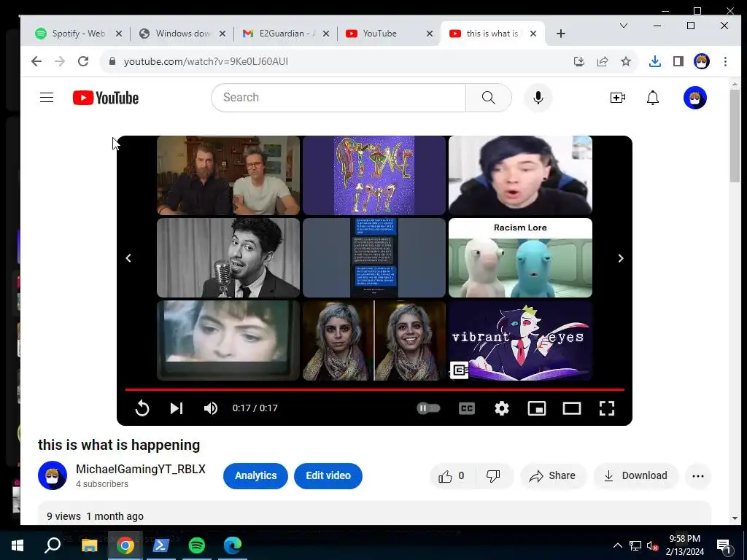
Task: Open the Racism Lore video thumbnail
Action: point(520,257)
